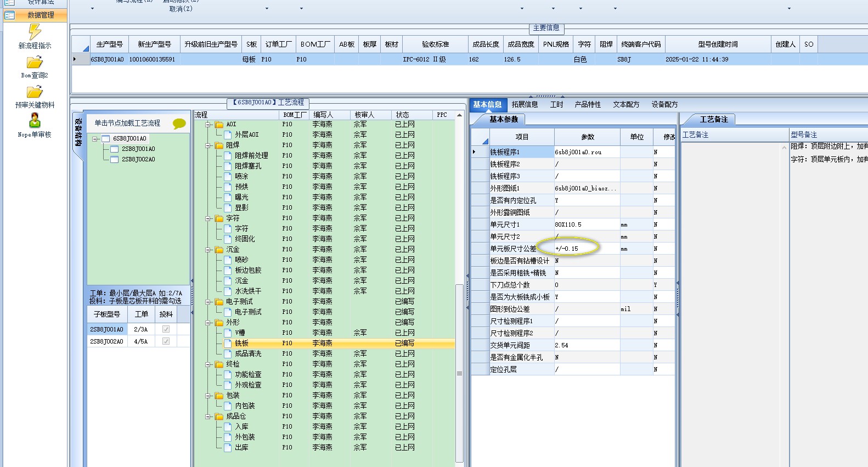Select the V槽 step row

[325, 333]
